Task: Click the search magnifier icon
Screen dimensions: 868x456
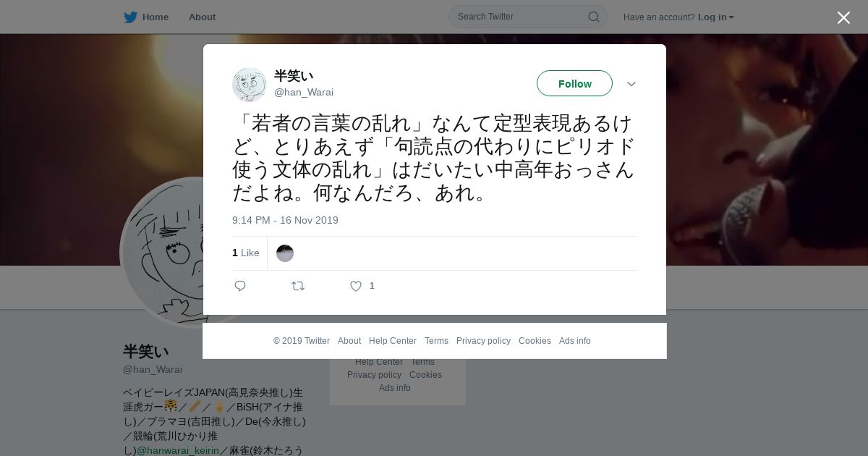Action: click(593, 17)
